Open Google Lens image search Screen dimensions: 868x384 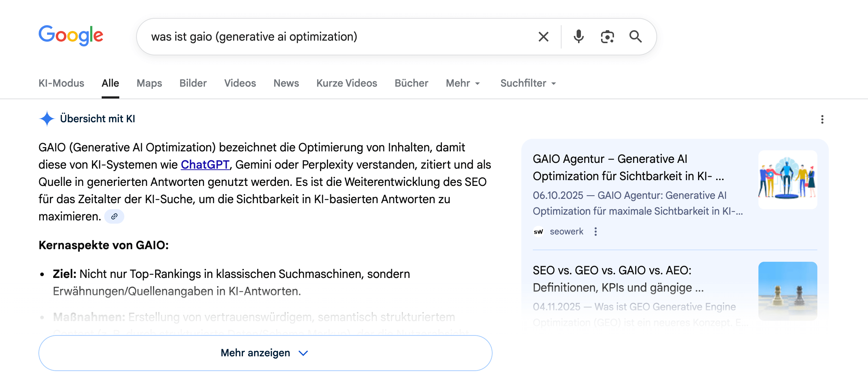point(607,36)
